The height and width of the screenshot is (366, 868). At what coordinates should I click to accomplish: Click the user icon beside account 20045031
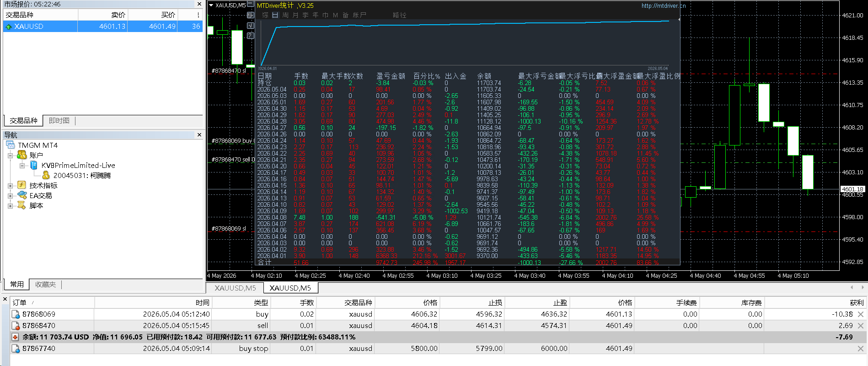click(46, 175)
